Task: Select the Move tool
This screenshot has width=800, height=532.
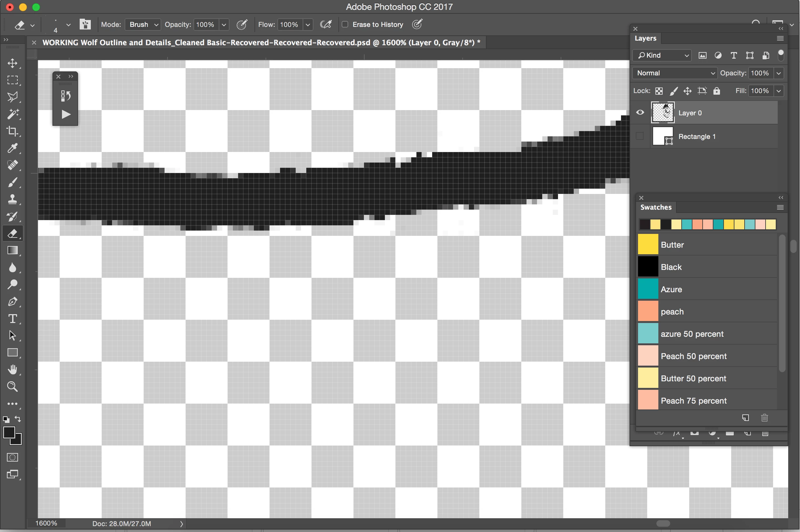Action: click(12, 64)
